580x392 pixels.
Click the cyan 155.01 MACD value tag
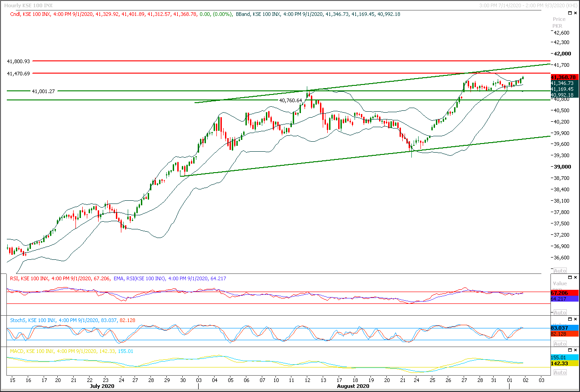[564, 357]
